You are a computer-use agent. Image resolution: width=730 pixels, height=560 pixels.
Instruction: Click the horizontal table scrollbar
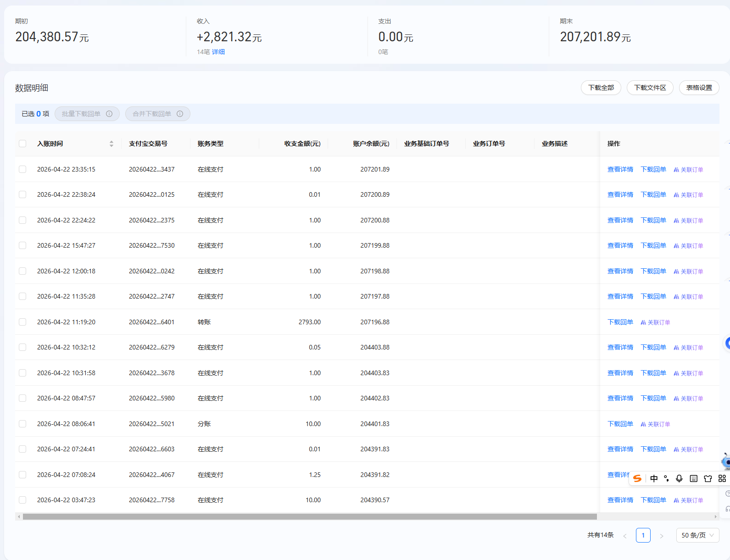[310, 516]
